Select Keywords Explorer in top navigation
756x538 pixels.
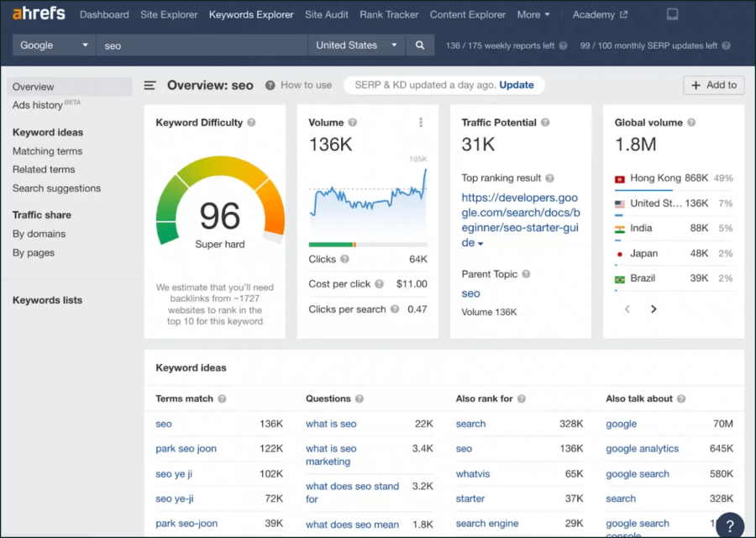coord(251,15)
